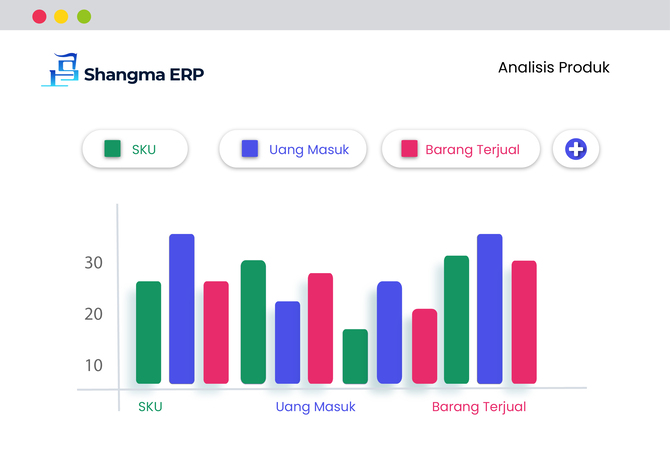This screenshot has height=450, width=670.
Task: Toggle the Uang Masuk series pill
Action: point(293,149)
